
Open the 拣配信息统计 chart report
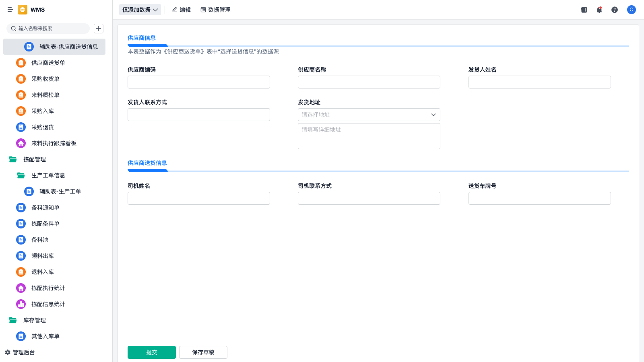(48, 304)
